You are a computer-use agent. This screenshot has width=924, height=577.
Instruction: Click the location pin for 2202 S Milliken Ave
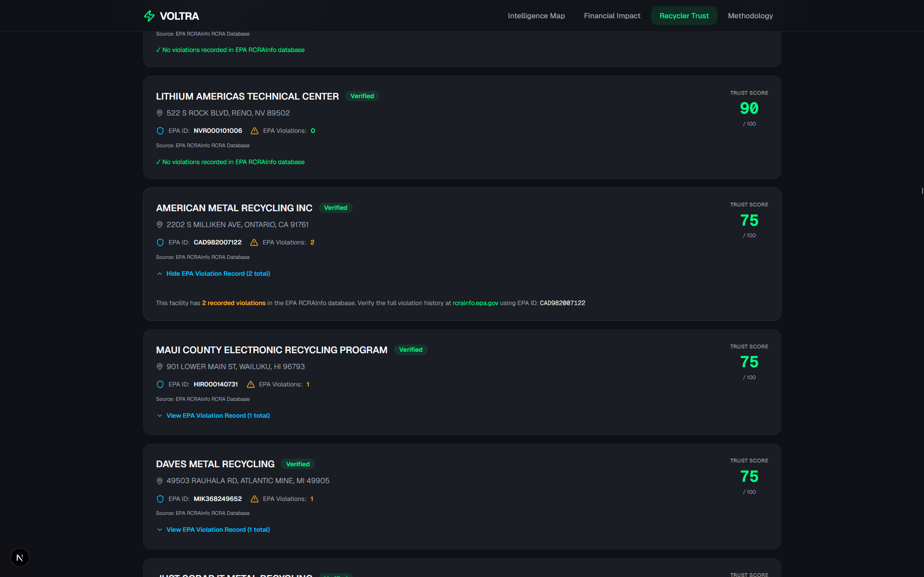pos(160,225)
